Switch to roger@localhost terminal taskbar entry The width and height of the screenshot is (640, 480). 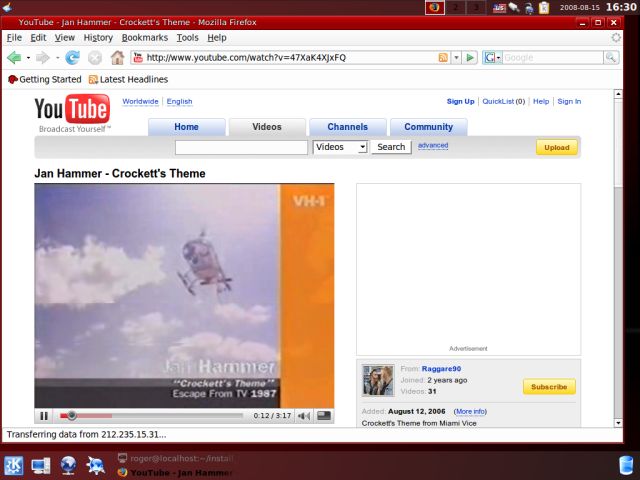(176, 458)
